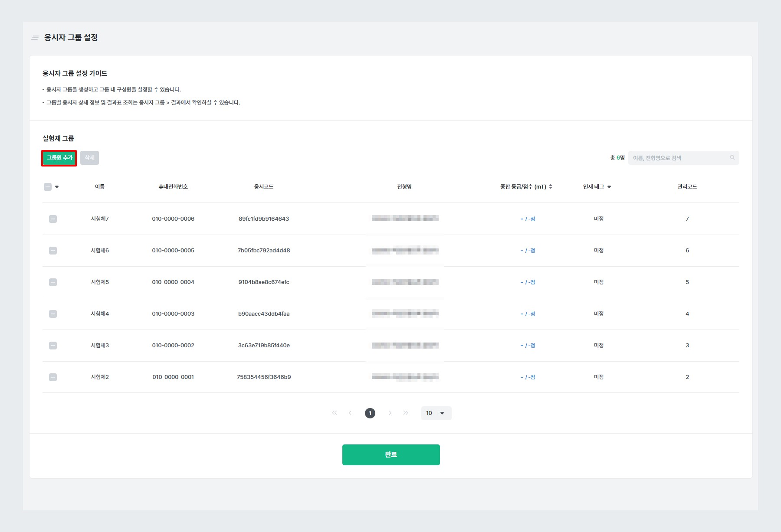781x532 pixels.
Task: Open score link '- / -점' for 시험체6
Action: [528, 251]
